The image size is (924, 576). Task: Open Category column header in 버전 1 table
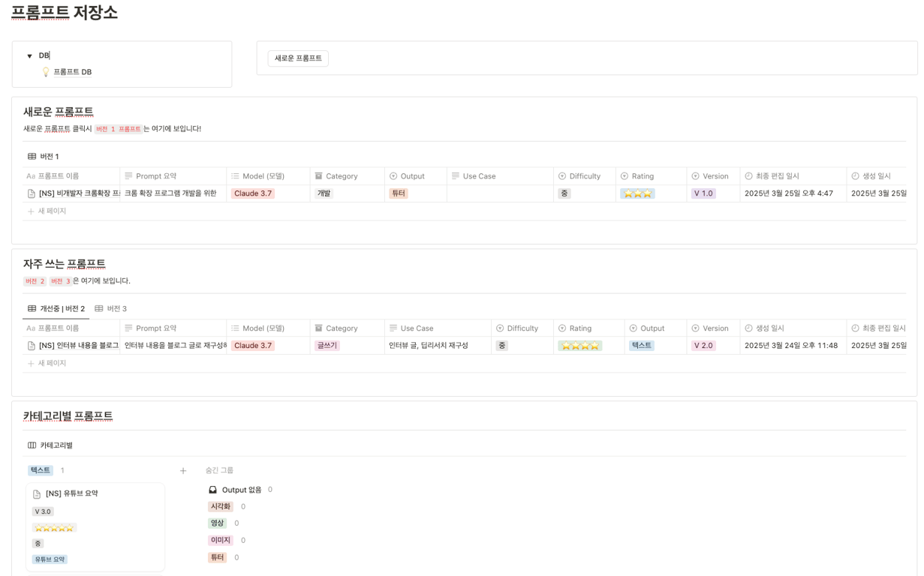click(346, 176)
